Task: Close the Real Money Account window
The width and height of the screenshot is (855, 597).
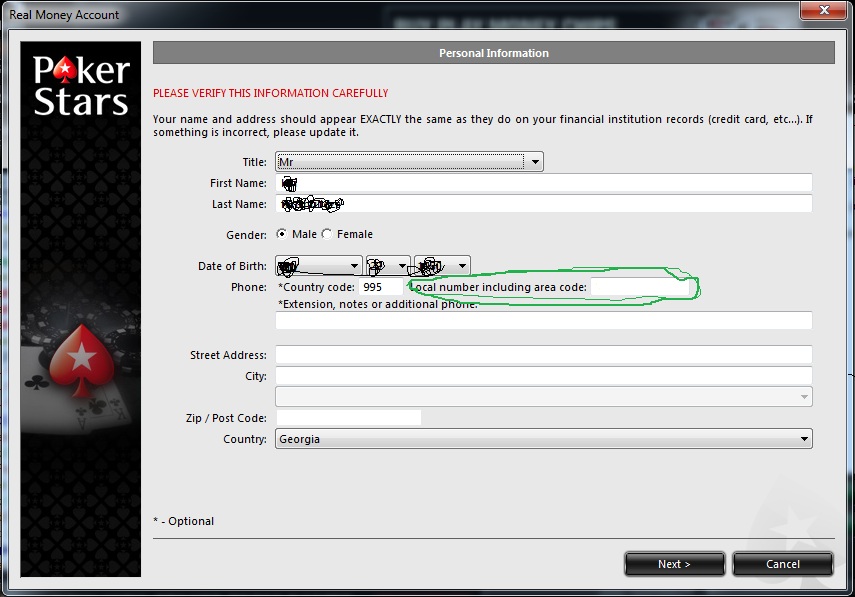Action: click(824, 10)
